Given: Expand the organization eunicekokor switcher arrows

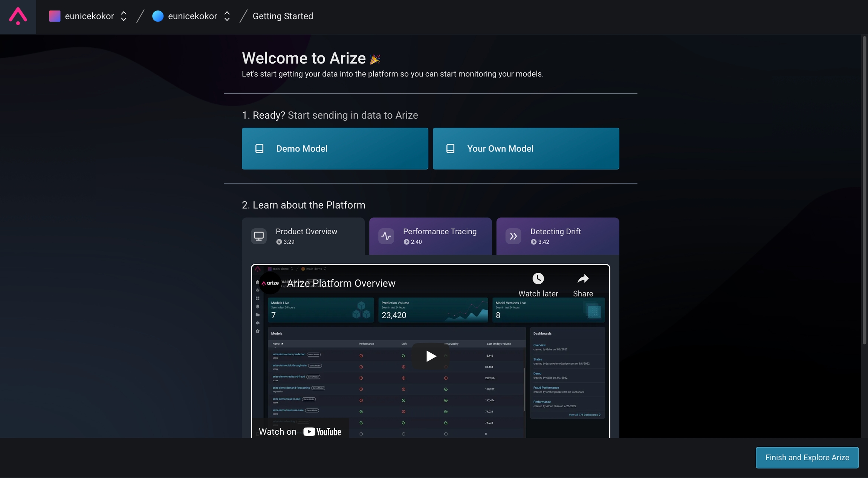Looking at the screenshot, I should 124,16.
